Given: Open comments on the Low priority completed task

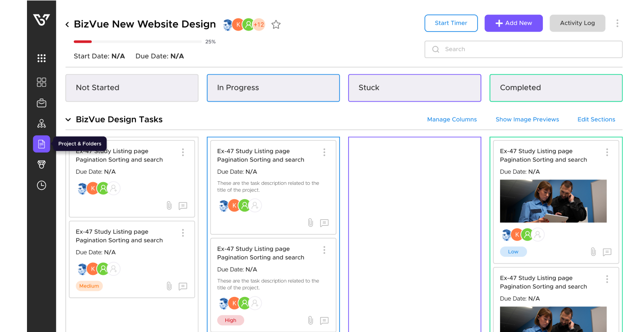Looking at the screenshot, I should click(x=607, y=252).
